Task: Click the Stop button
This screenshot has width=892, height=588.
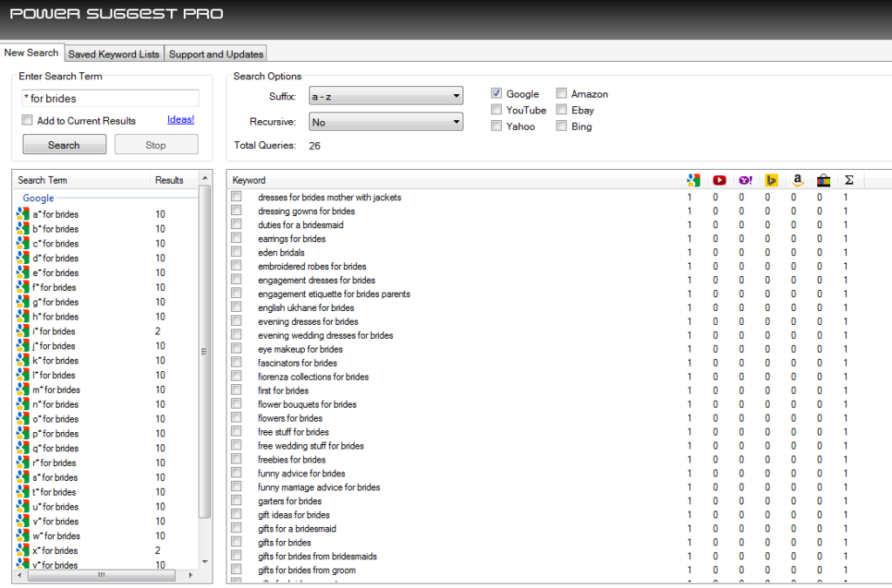Action: (x=156, y=145)
